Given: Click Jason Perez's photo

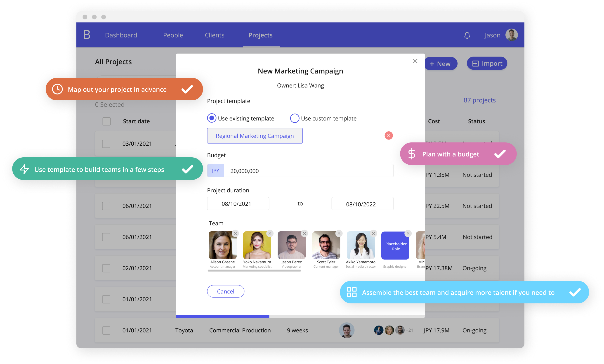Looking at the screenshot, I should (x=291, y=245).
